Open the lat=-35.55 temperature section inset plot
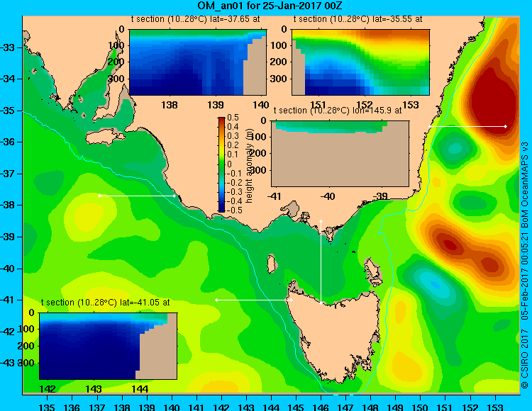The width and height of the screenshot is (532, 411). click(360, 62)
